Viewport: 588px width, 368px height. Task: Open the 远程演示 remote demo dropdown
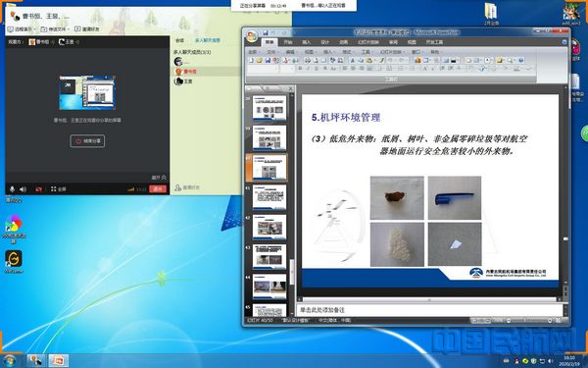(x=24, y=28)
